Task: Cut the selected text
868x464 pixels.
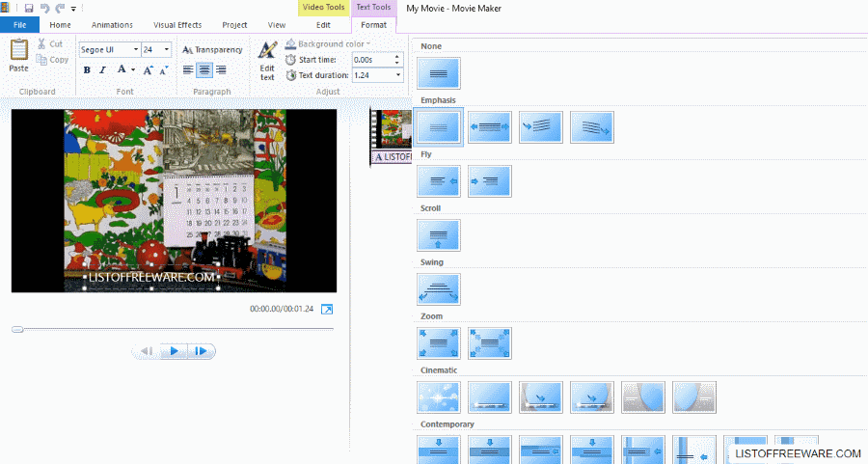Action: [x=50, y=43]
